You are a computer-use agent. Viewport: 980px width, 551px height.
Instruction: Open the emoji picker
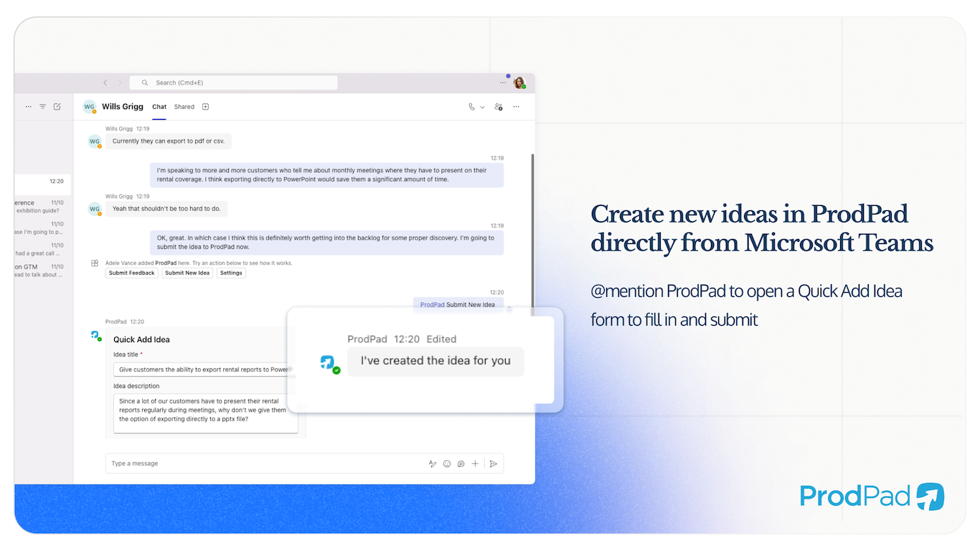coord(447,463)
